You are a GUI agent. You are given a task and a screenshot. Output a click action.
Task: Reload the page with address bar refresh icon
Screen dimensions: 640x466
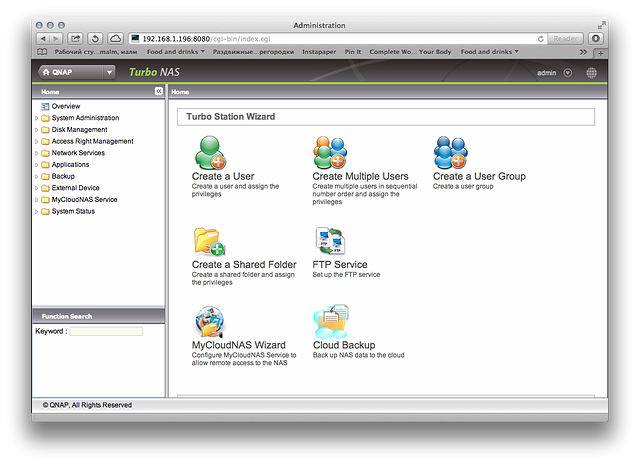[x=540, y=39]
